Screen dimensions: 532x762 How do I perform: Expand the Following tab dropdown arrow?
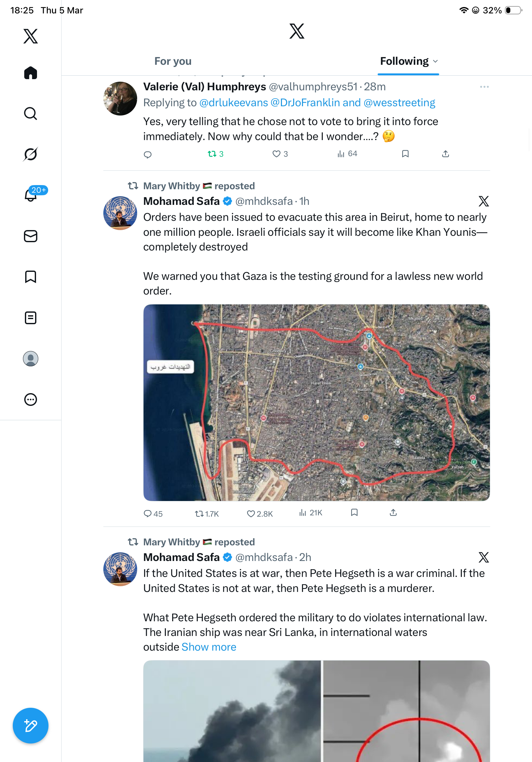tap(435, 61)
